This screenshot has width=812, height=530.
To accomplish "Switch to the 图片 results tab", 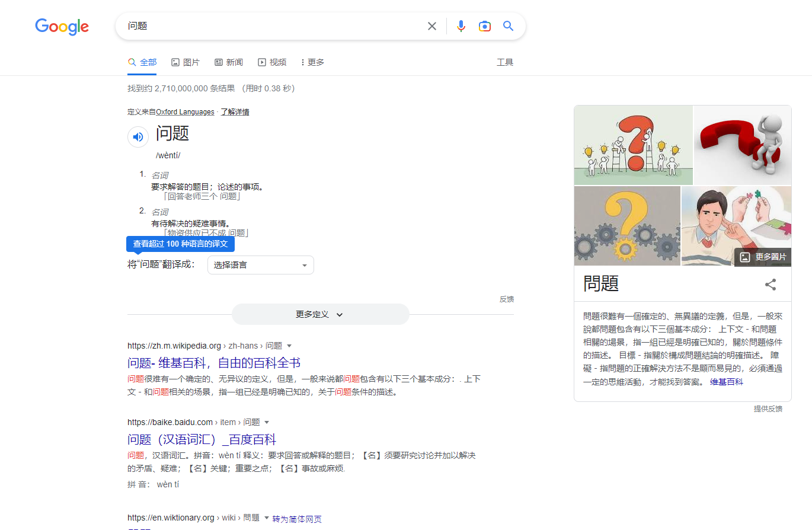I will (x=186, y=62).
